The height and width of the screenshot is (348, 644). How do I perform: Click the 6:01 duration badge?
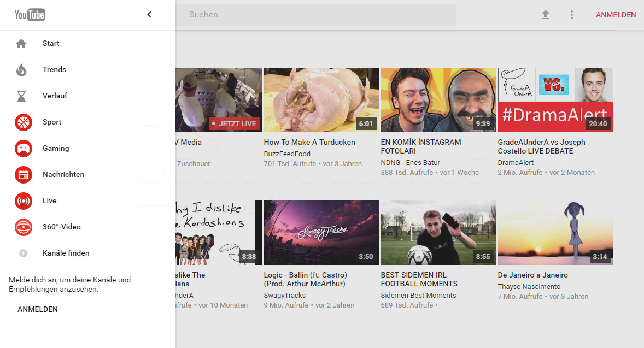(366, 124)
